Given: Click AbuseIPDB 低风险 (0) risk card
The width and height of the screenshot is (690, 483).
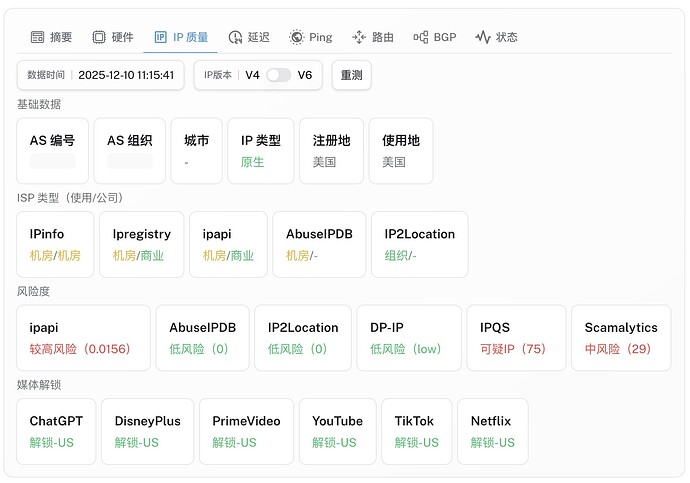Looking at the screenshot, I should 202,338.
